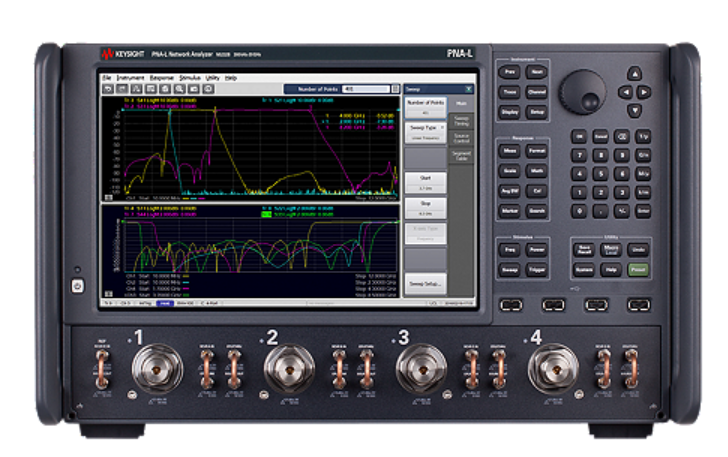The height and width of the screenshot is (457, 728).
Task: Tap the Avg BW hardkey
Action: [509, 190]
